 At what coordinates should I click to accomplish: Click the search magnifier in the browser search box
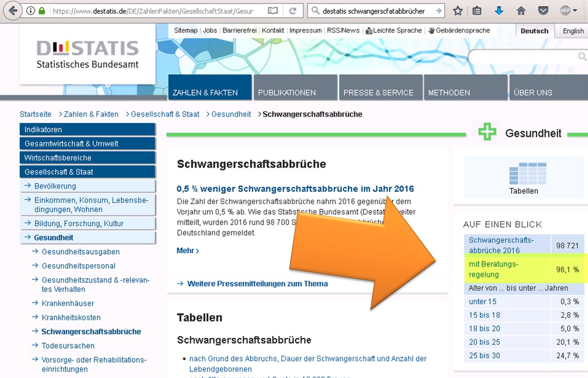315,11
